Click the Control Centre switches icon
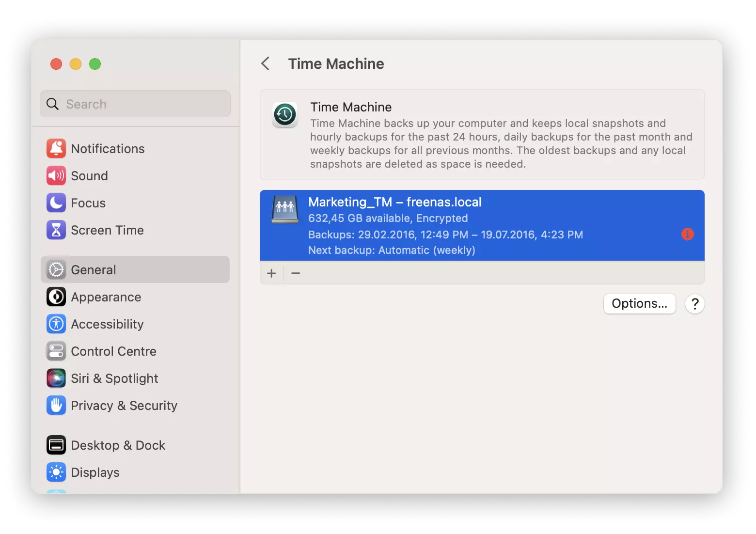This screenshot has width=756, height=534. [56, 351]
